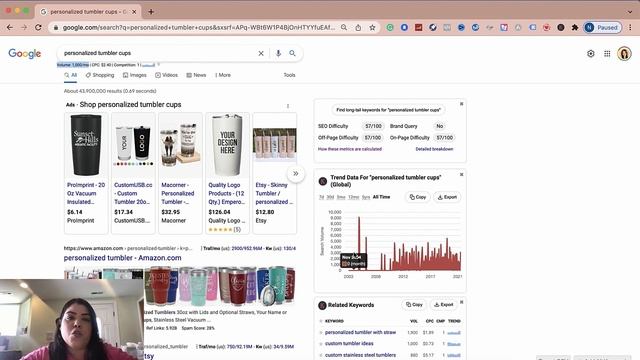Sort related keywords by VOL column
640x360 pixels.
tap(413, 321)
